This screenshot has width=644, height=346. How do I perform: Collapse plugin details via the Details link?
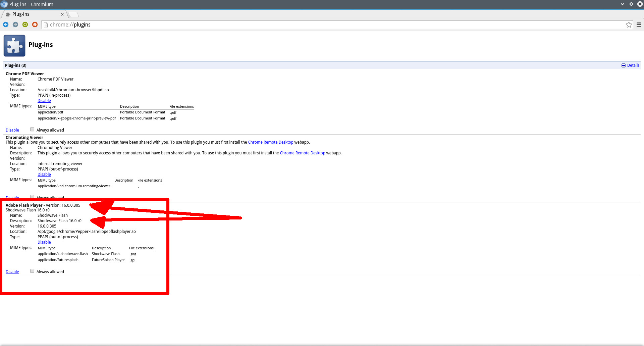(631, 65)
